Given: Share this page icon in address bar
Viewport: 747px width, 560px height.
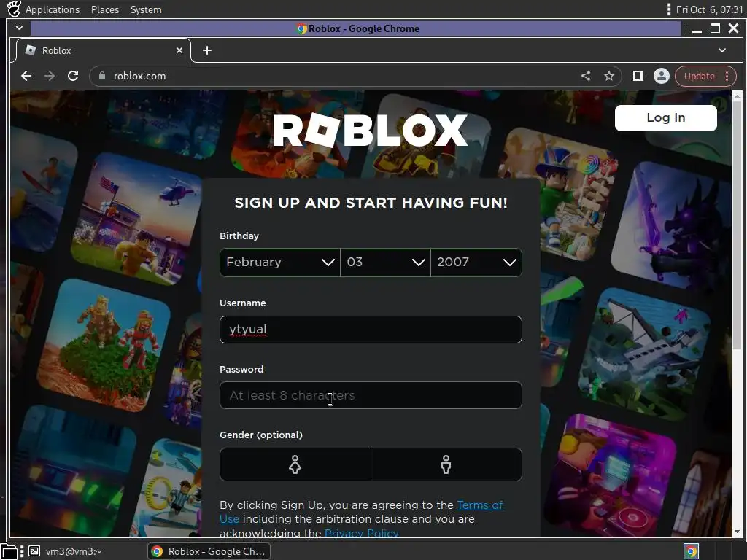Looking at the screenshot, I should click(586, 76).
